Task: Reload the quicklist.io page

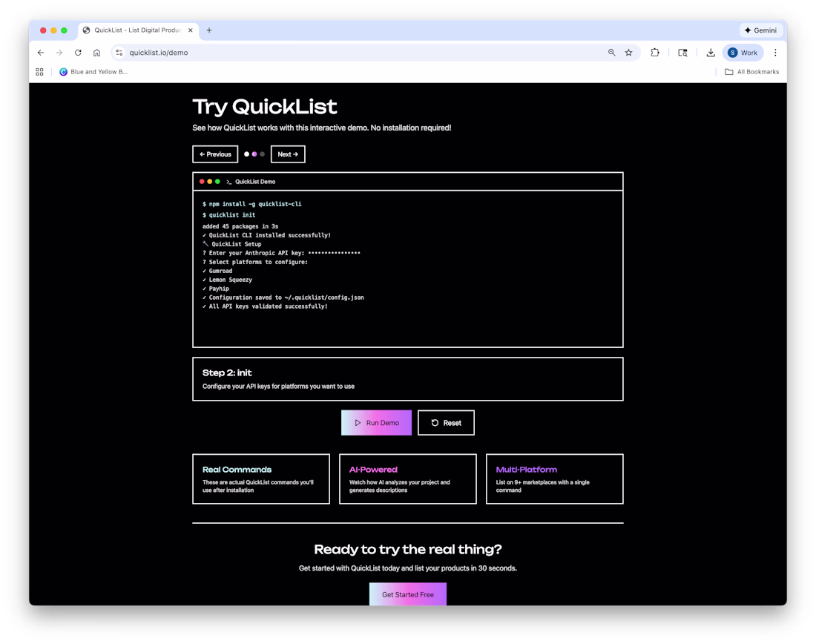Action: (x=78, y=53)
